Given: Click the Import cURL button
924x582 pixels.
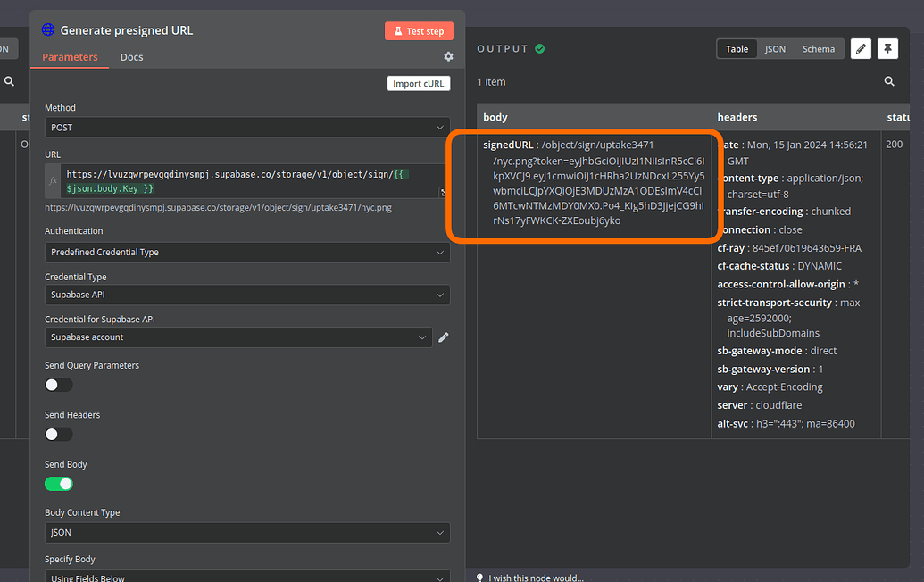Looking at the screenshot, I should click(418, 82).
